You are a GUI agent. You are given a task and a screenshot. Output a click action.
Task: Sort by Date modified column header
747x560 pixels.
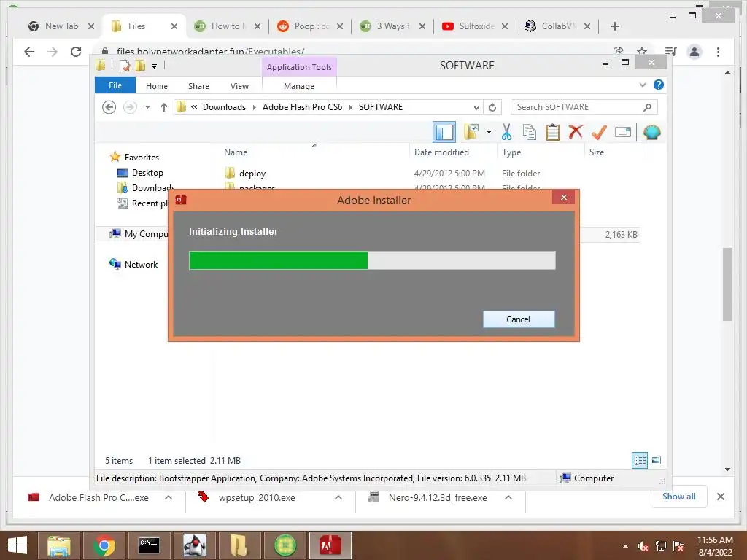click(x=441, y=152)
